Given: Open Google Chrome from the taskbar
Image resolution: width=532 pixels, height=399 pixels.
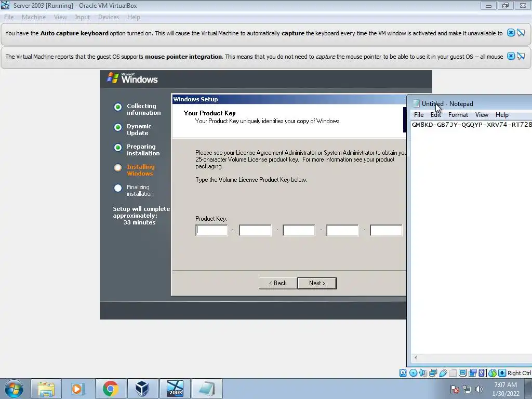Looking at the screenshot, I should (x=110, y=389).
